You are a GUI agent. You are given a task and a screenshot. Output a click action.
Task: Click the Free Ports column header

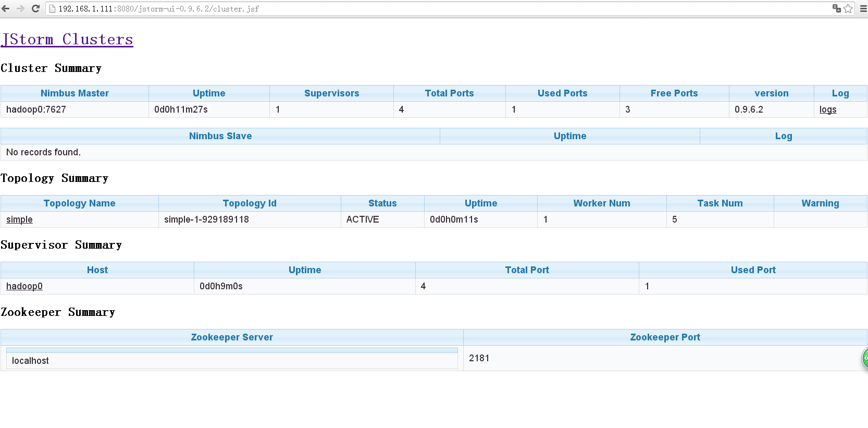pyautogui.click(x=674, y=93)
